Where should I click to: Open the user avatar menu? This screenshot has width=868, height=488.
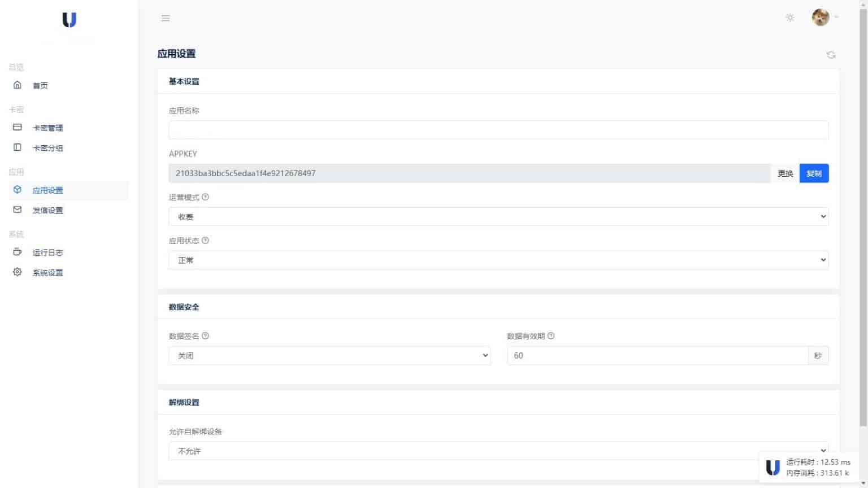821,18
